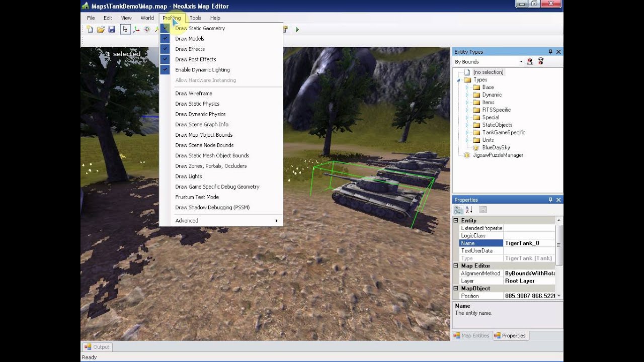
Task: Collapse the Map Editor property category
Action: 456,265
